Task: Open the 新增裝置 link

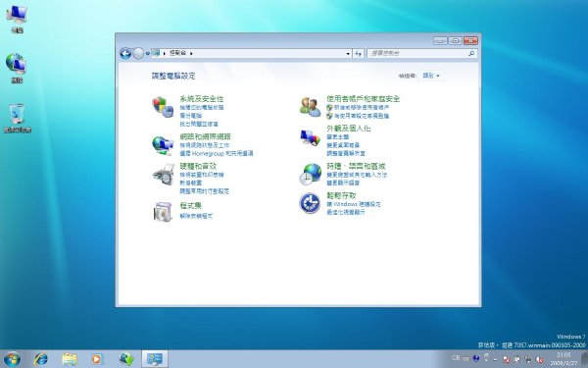Action: [x=190, y=184]
